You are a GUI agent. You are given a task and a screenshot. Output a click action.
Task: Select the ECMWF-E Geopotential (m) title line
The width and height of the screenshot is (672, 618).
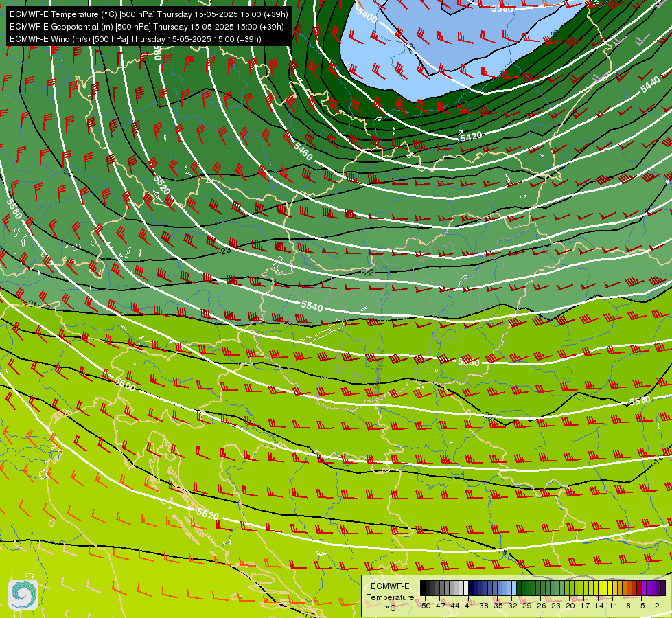pyautogui.click(x=147, y=27)
